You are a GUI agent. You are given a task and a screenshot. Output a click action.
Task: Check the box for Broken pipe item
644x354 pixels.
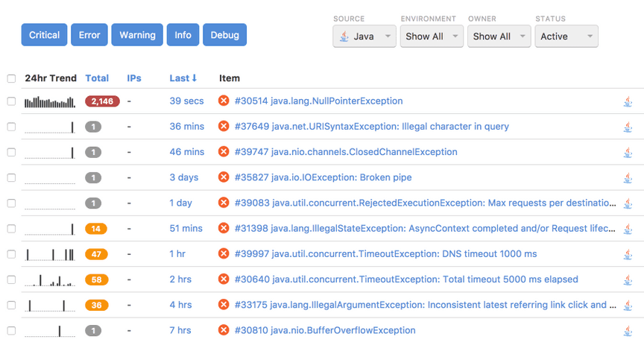(11, 178)
